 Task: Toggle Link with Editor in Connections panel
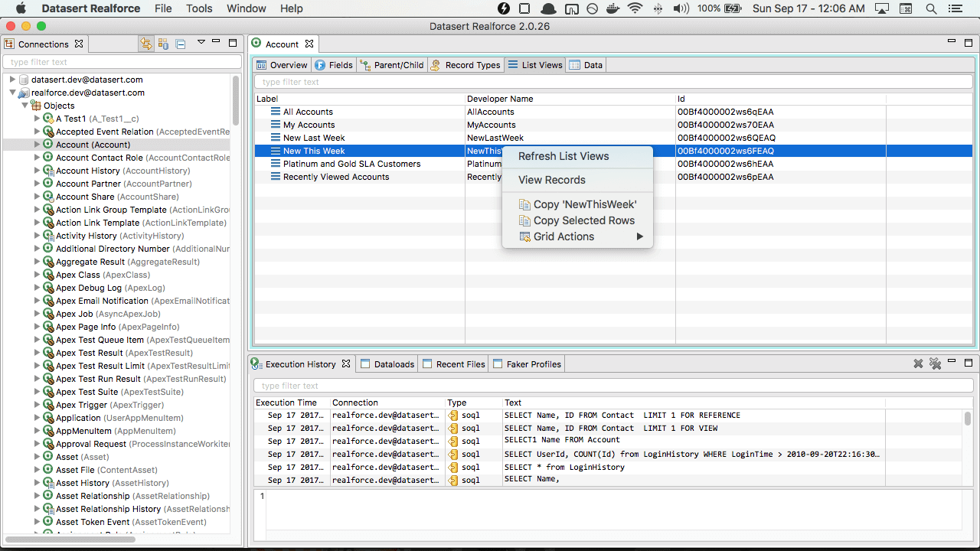point(146,44)
